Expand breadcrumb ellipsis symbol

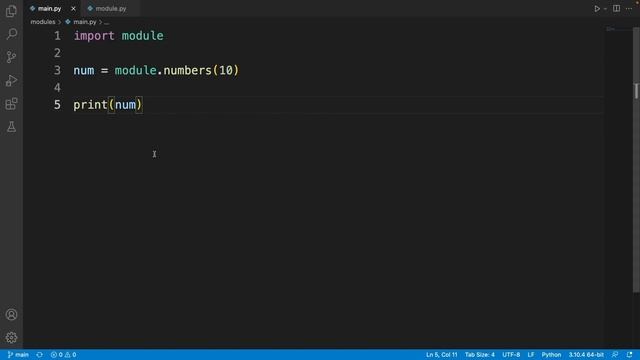click(x=107, y=22)
